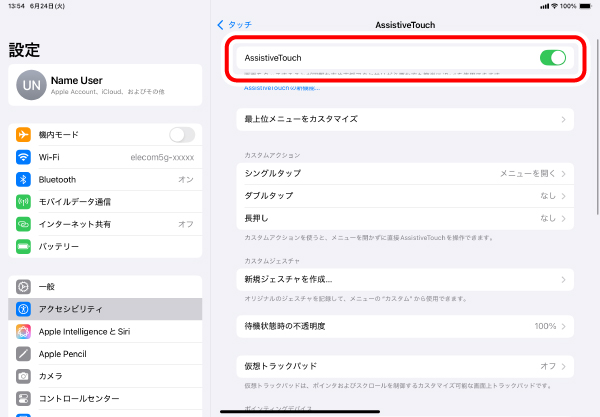Tap the battery settings icon
Screen dimensions: 600x417
24,245
